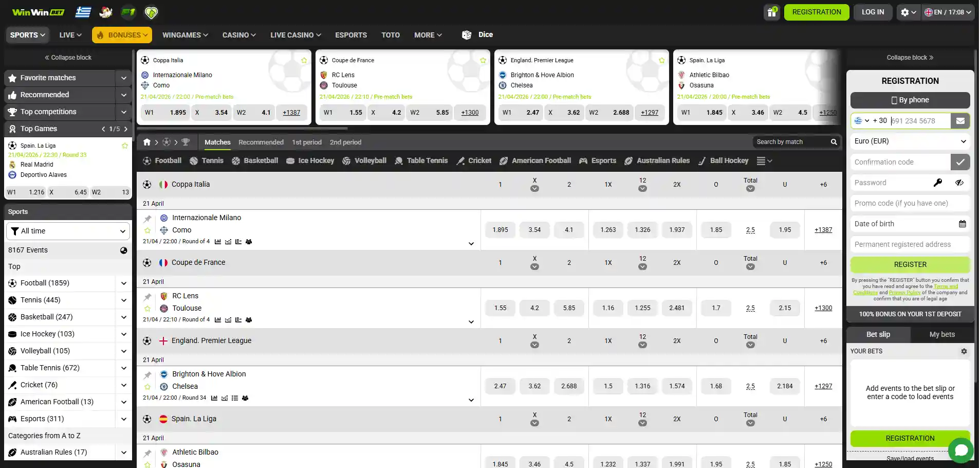Click the key icon in Password field

click(938, 183)
